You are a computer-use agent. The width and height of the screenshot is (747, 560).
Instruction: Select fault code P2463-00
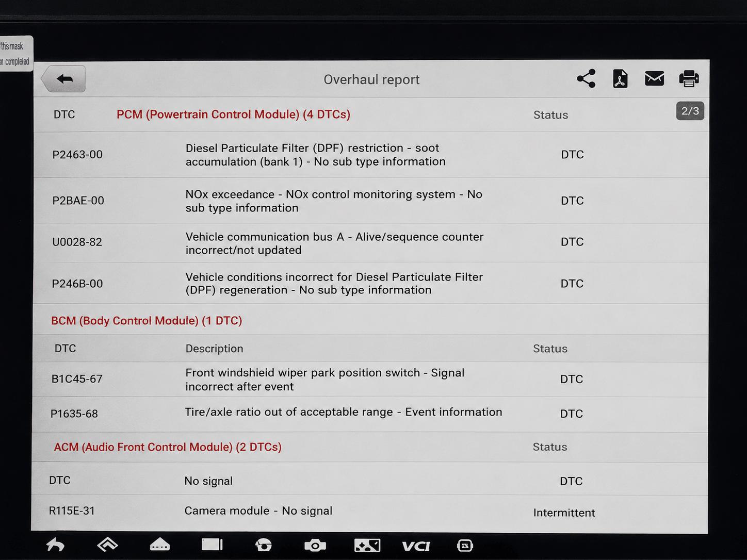click(x=77, y=155)
